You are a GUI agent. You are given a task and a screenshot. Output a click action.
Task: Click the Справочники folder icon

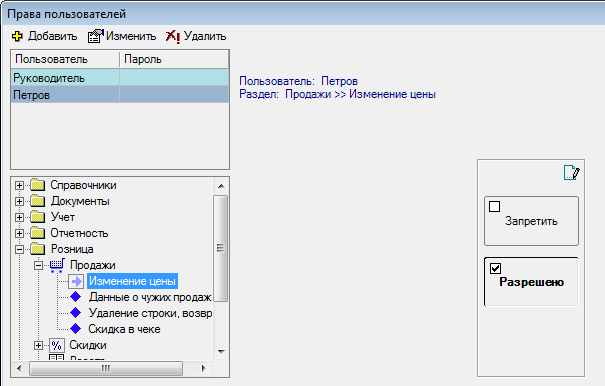(38, 185)
